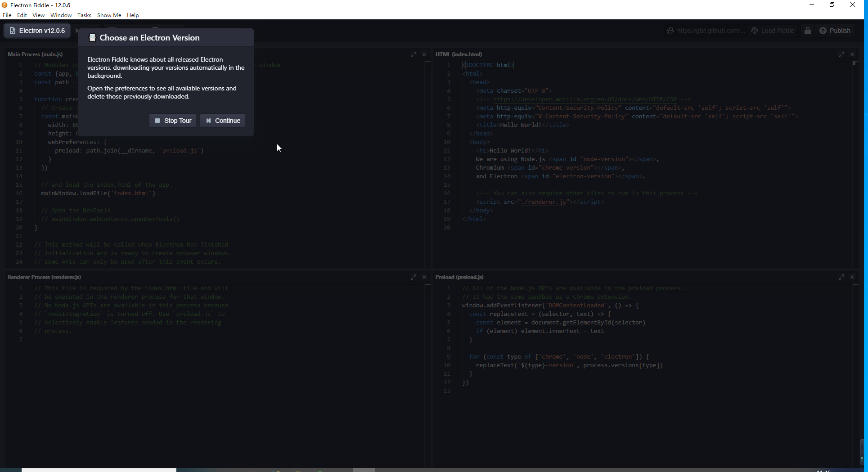The height and width of the screenshot is (472, 868).
Task: Click line number 7 in renderer.js editor
Action: [21, 340]
